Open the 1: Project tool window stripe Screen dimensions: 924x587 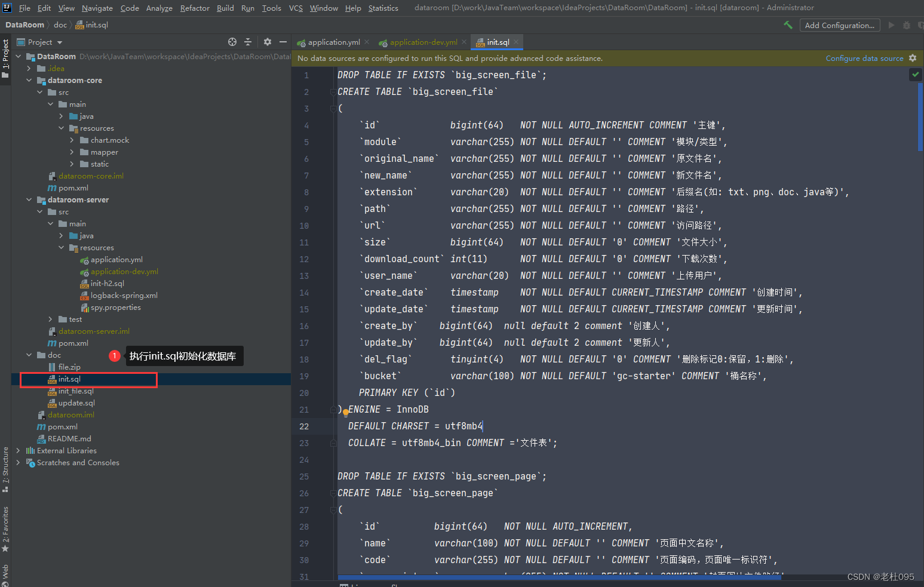click(5, 59)
